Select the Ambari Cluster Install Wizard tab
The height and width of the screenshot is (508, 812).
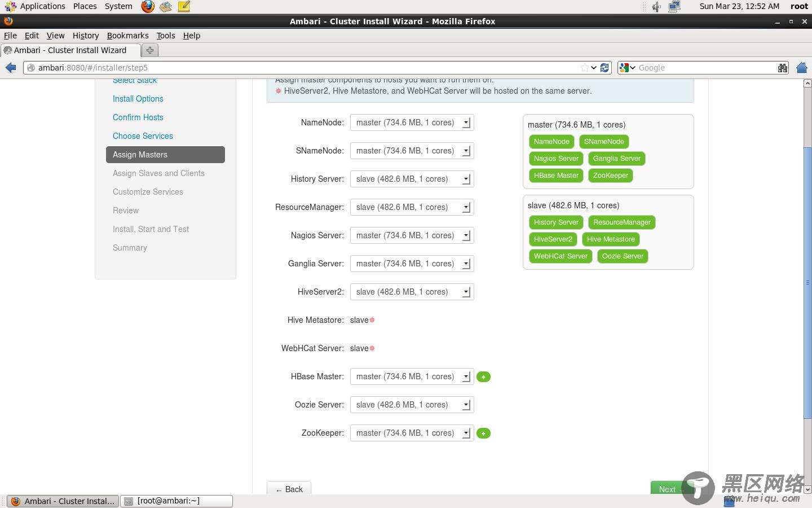click(70, 50)
